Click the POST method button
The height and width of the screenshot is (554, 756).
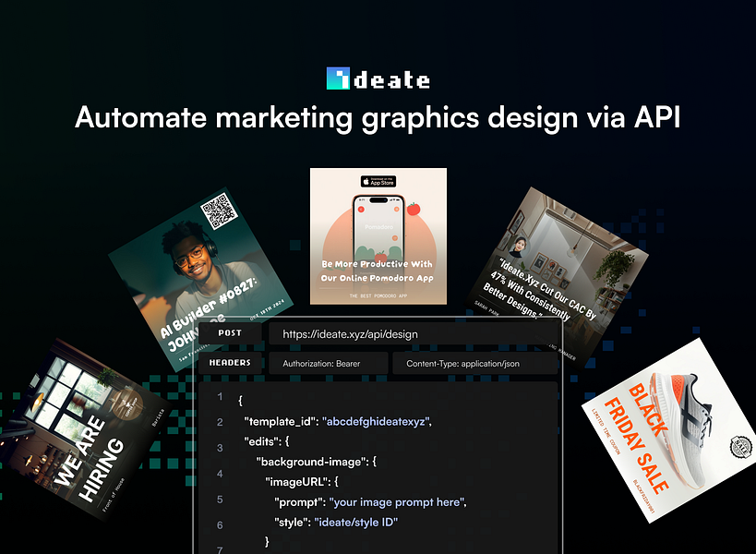coord(230,333)
